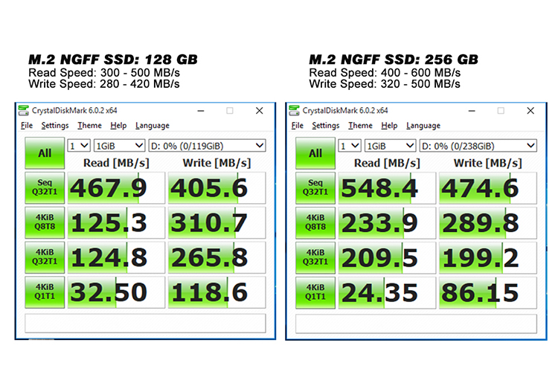
Task: Click the 289.8 write result
Action: 488,222
